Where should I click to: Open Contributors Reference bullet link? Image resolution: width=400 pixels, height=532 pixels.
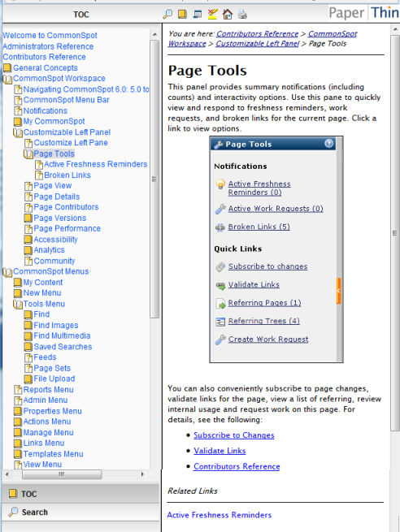coord(237,466)
